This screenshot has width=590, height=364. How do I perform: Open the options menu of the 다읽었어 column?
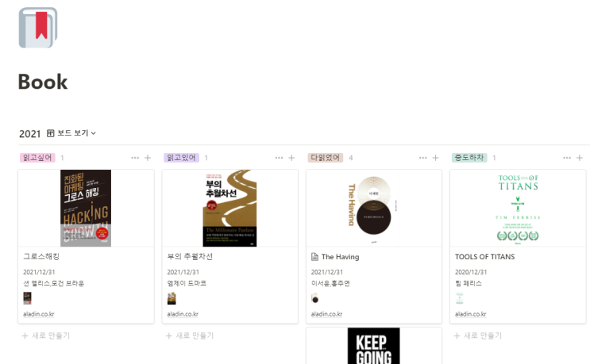tap(423, 158)
